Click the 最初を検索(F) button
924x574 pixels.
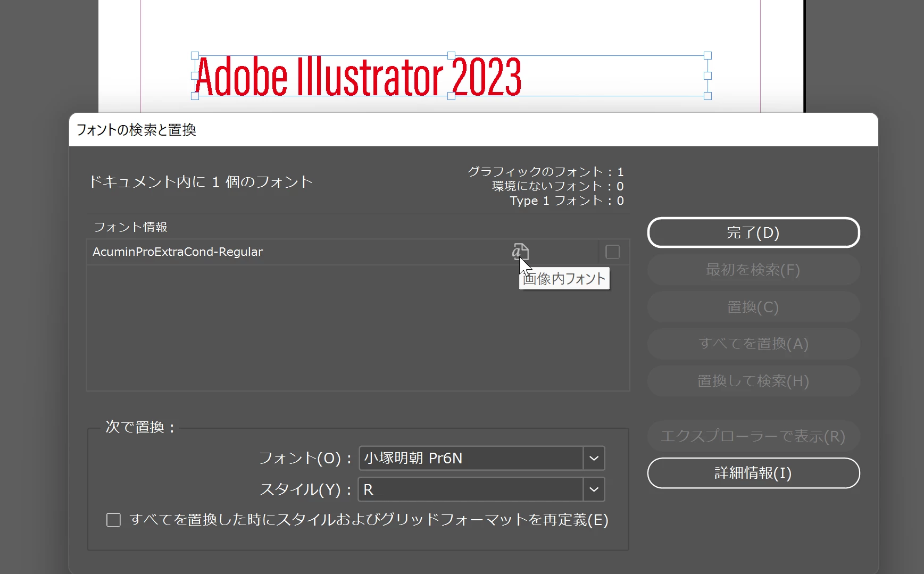753,270
